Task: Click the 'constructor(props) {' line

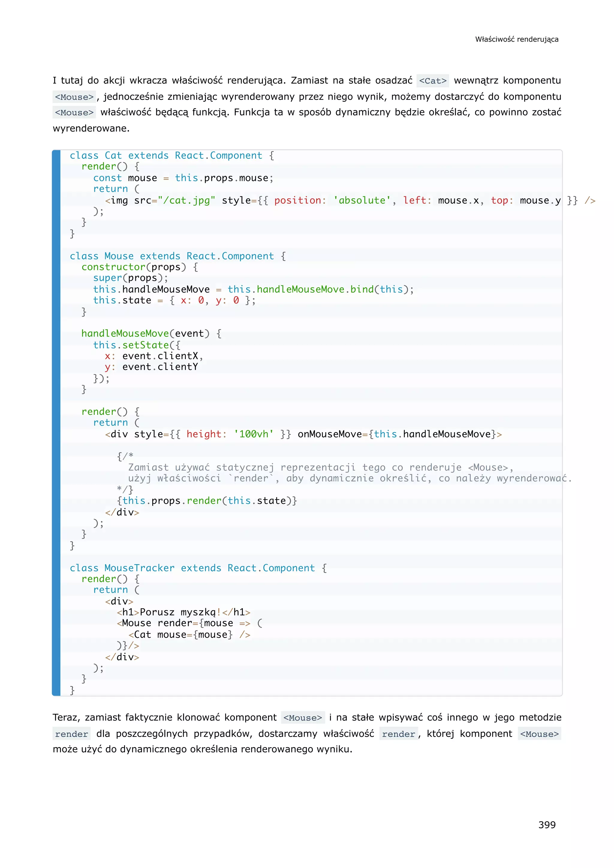Action: click(139, 267)
